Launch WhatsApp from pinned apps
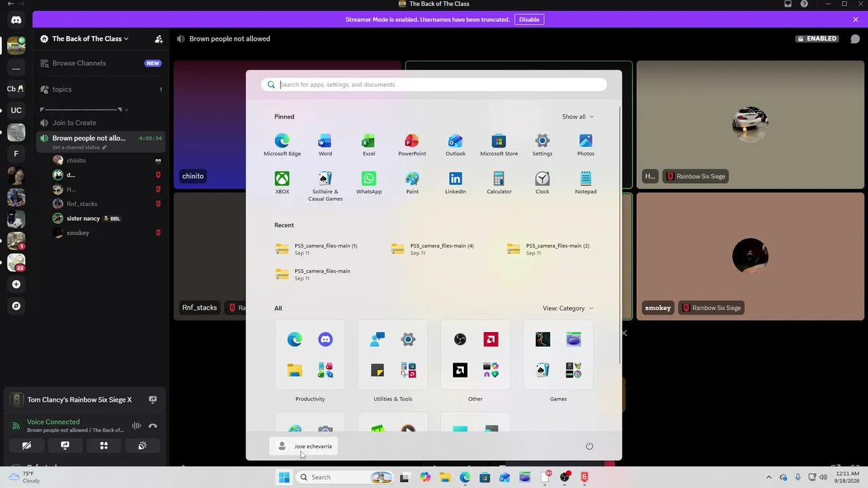The width and height of the screenshot is (868, 488). pos(368,183)
